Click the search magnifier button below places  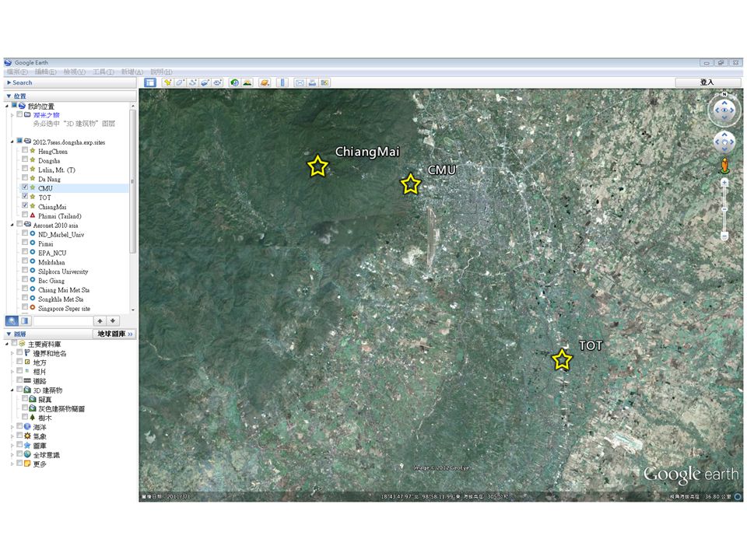(x=12, y=321)
